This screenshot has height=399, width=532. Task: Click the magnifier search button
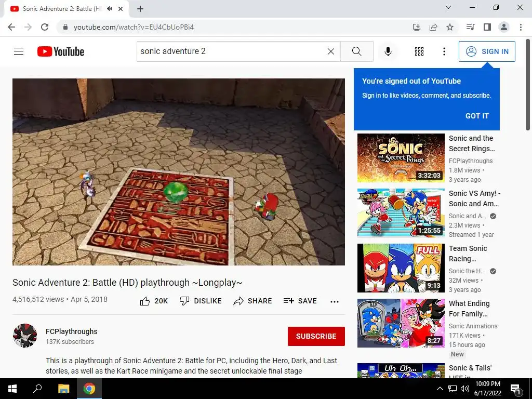(356, 51)
